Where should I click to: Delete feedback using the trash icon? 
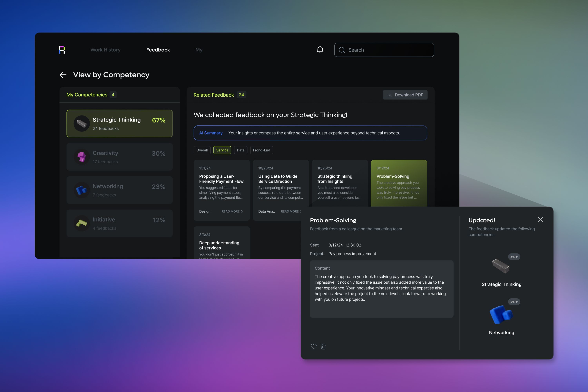click(x=323, y=346)
